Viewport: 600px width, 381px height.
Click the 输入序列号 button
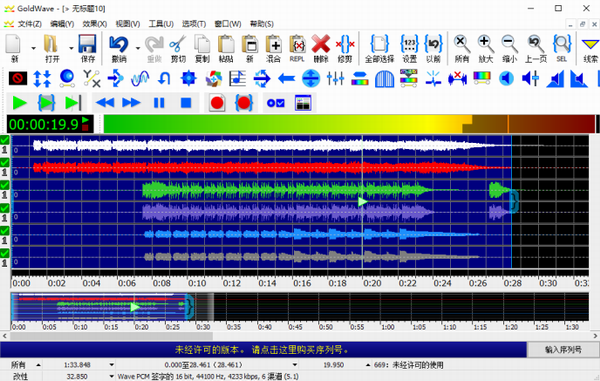[x=563, y=350]
